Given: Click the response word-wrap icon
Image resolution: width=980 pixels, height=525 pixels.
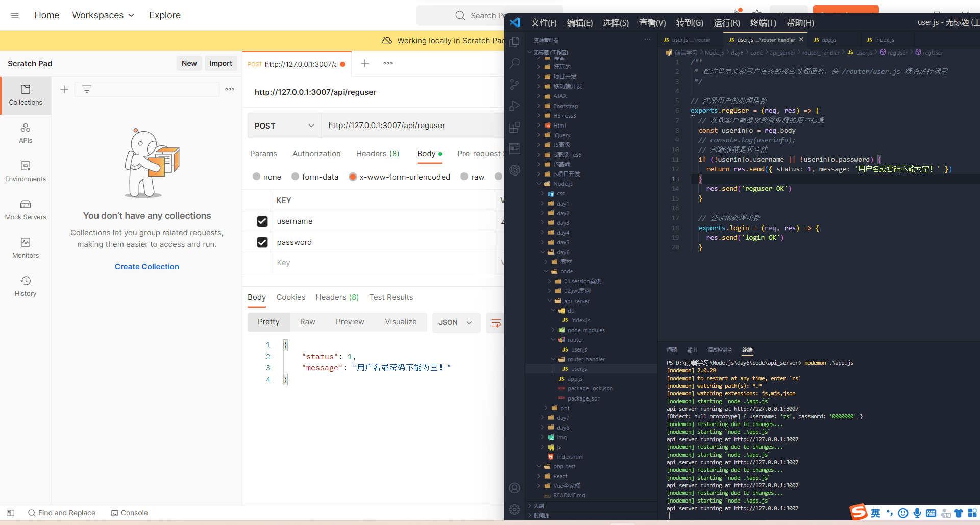Looking at the screenshot, I should [496, 322].
